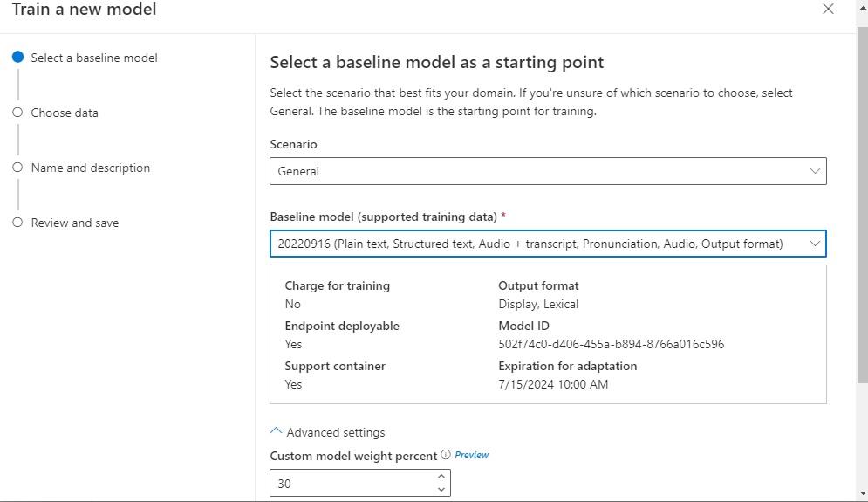Go to the Choose data step label

[65, 113]
